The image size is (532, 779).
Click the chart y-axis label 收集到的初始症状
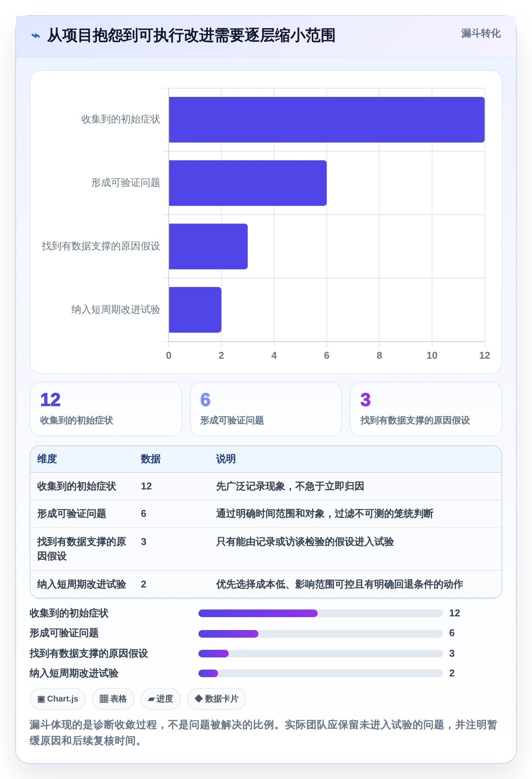[x=120, y=119]
